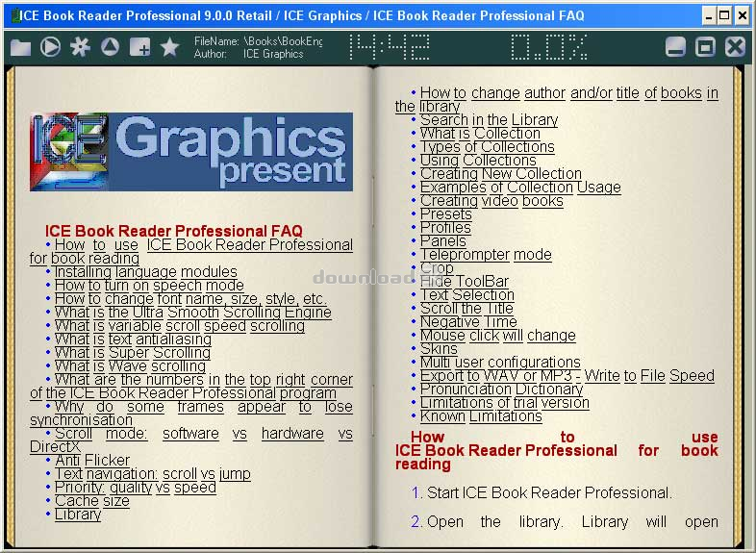Image resolution: width=756 pixels, height=553 pixels.
Task: Open the library folder icon
Action: [21, 48]
